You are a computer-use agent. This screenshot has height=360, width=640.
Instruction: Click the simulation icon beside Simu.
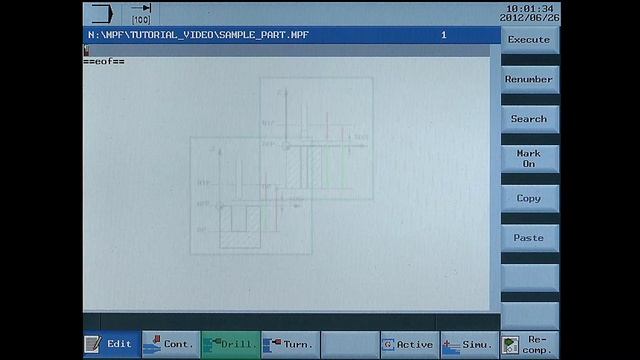pos(451,346)
